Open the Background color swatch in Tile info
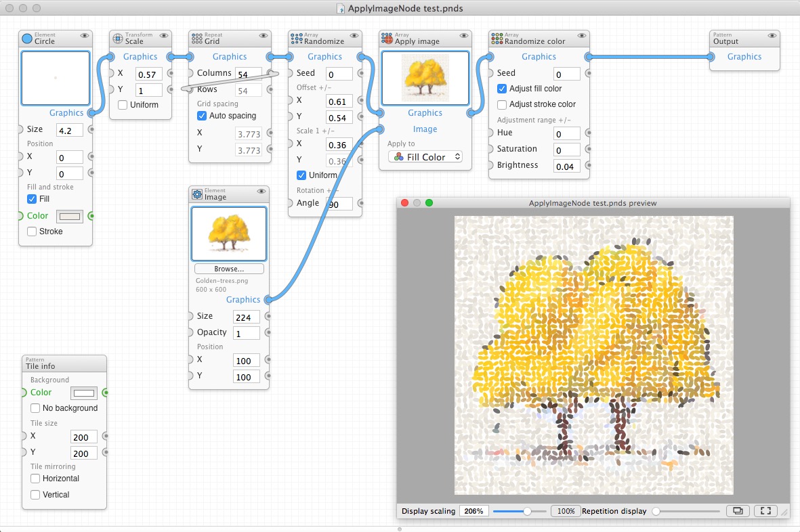The height and width of the screenshot is (532, 800). point(84,393)
